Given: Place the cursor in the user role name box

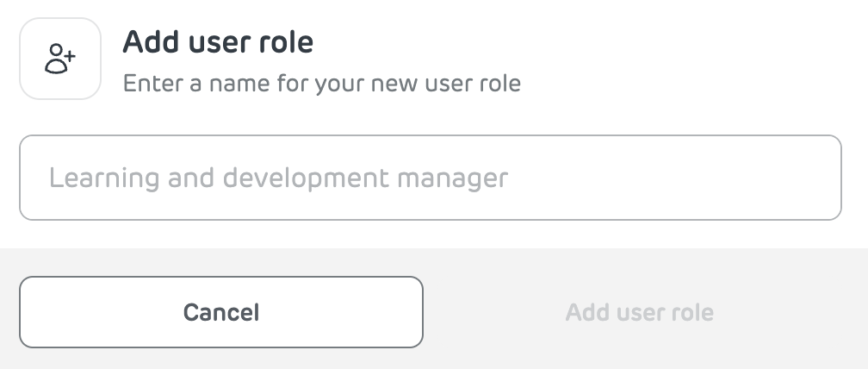Looking at the screenshot, I should [x=431, y=178].
